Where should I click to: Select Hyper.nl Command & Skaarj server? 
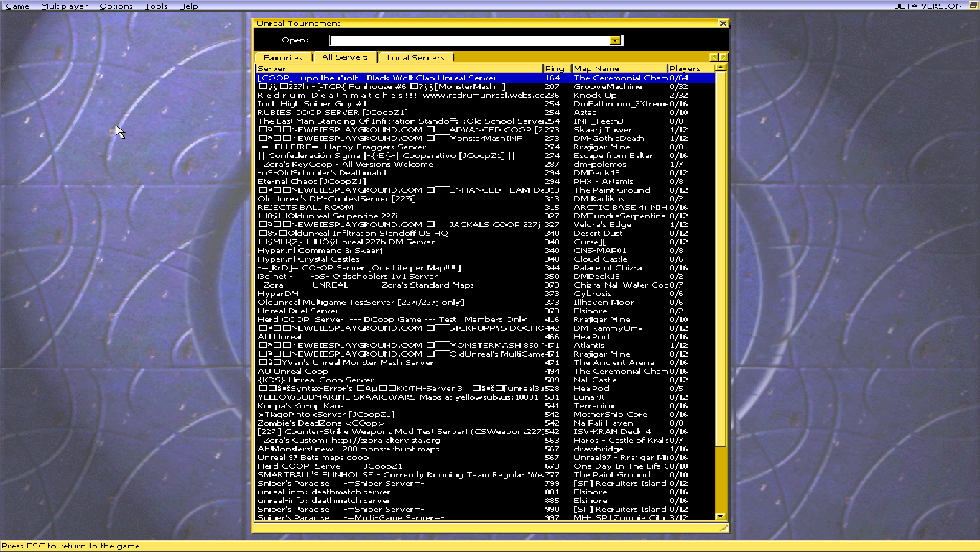(486, 250)
